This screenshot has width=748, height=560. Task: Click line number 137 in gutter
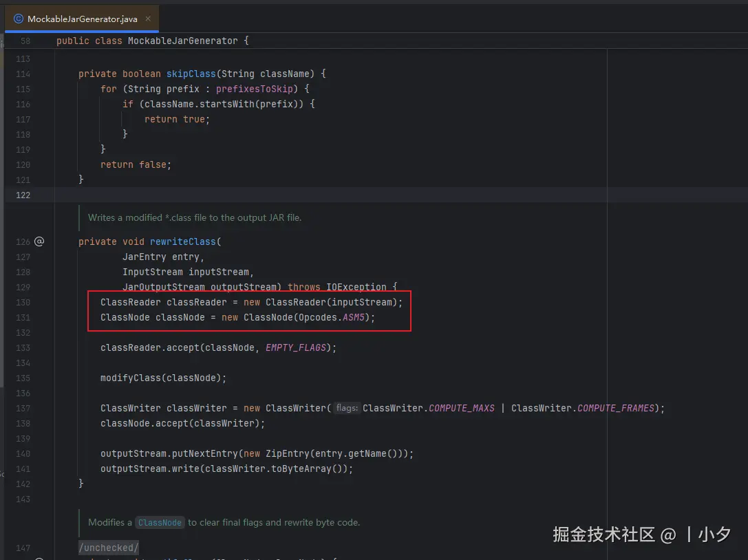(23, 409)
